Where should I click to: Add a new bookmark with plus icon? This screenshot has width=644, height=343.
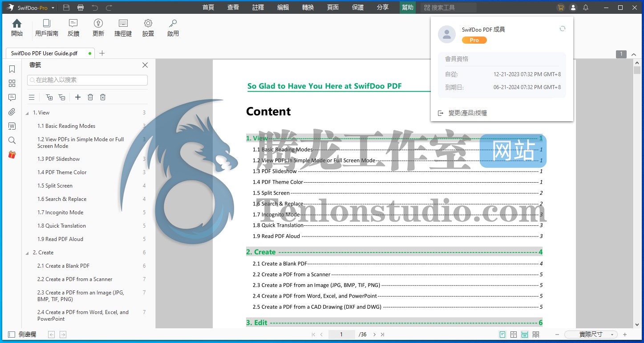coord(78,97)
